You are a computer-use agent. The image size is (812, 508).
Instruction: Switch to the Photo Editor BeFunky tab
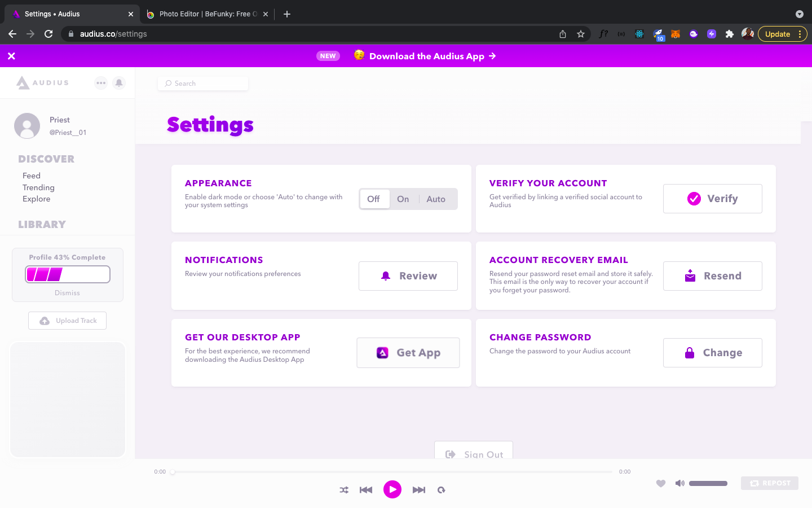203,14
